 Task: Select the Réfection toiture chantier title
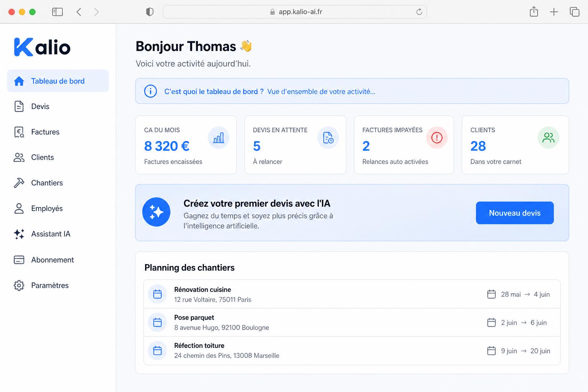[x=199, y=345]
